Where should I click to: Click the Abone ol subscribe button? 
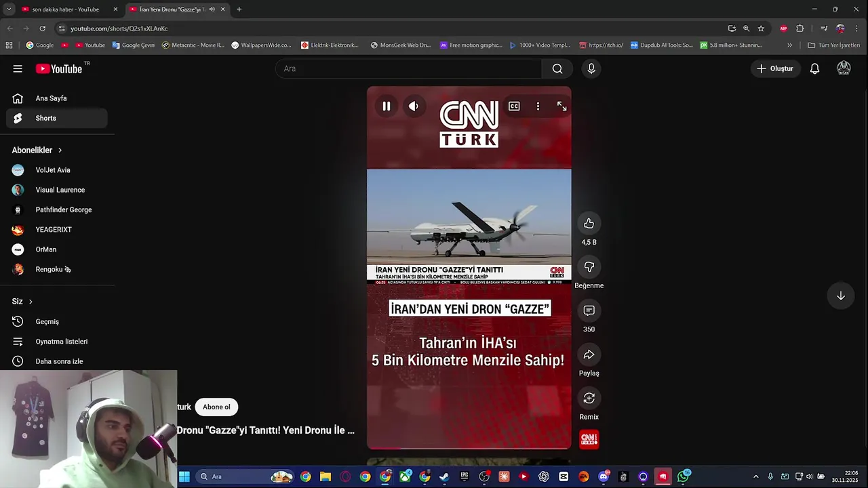tap(216, 407)
